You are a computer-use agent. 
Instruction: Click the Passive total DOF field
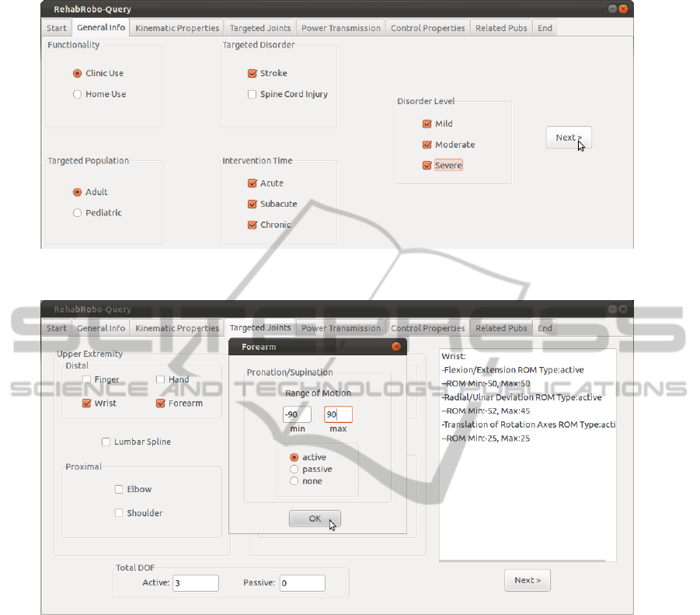pos(301,582)
